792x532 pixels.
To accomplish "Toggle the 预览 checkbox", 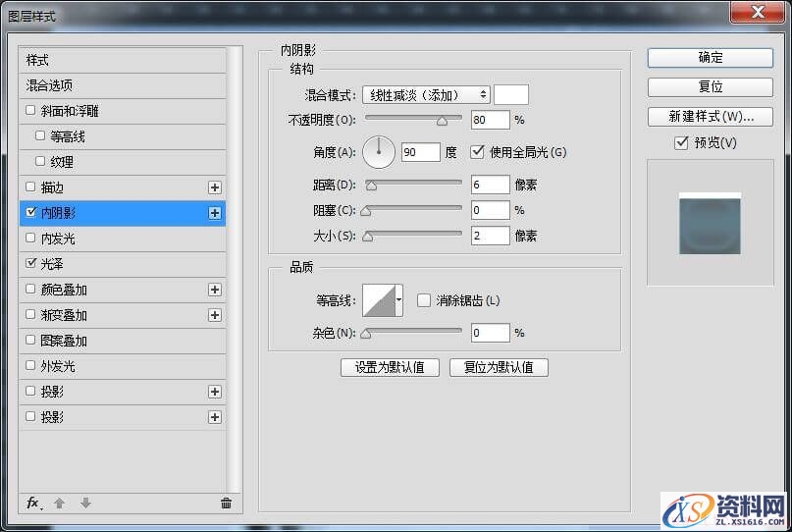I will (x=681, y=142).
